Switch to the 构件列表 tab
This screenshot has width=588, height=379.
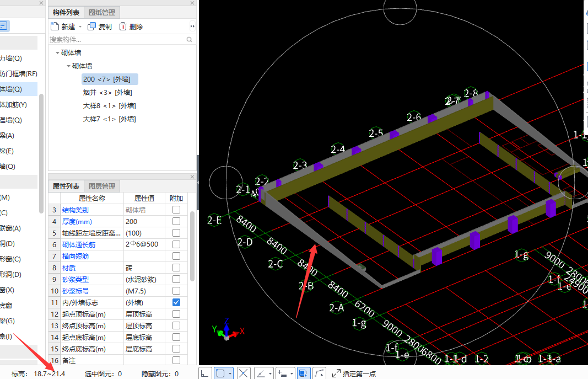tap(66, 12)
